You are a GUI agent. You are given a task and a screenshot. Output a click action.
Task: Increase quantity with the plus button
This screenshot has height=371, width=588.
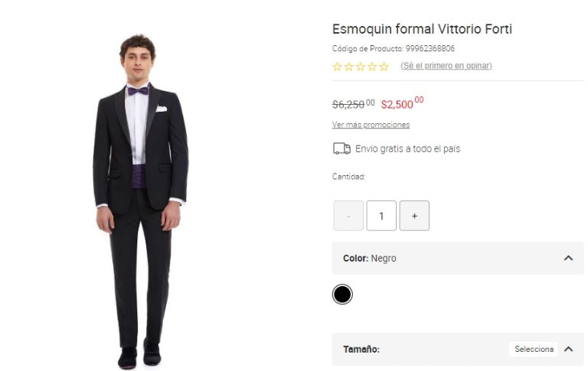tap(414, 216)
